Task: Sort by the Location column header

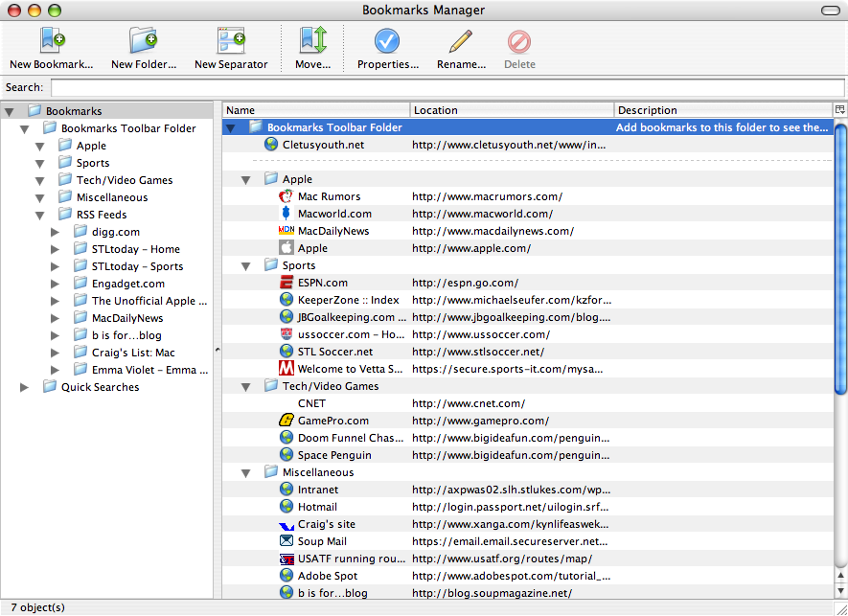Action: click(x=512, y=110)
